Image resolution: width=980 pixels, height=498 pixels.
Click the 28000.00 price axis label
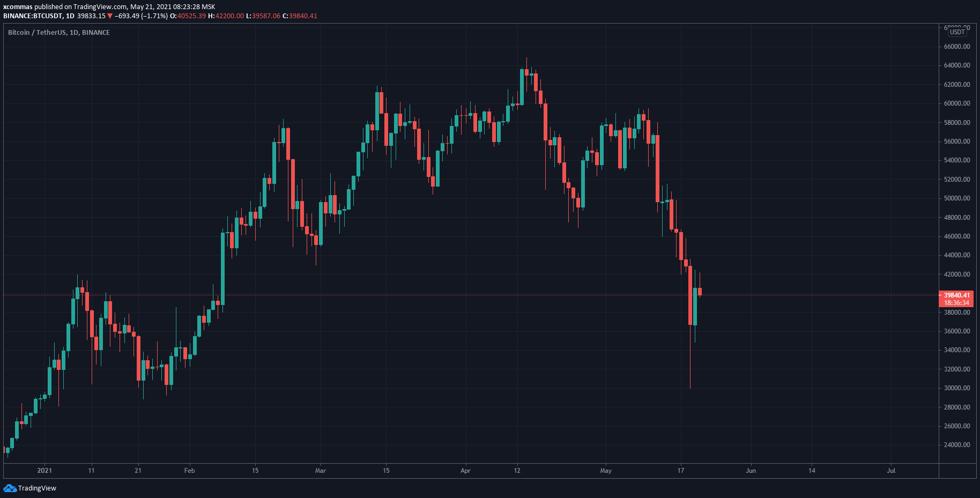click(x=957, y=407)
